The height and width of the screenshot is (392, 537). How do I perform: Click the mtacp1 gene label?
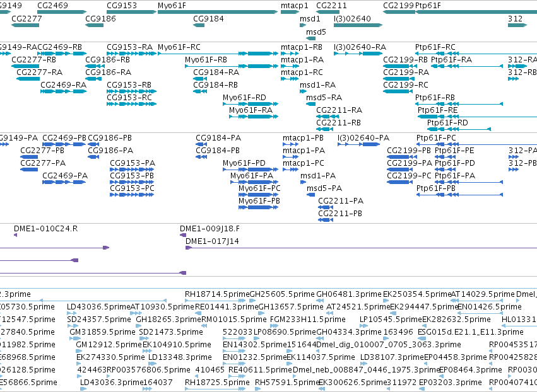pos(295,6)
